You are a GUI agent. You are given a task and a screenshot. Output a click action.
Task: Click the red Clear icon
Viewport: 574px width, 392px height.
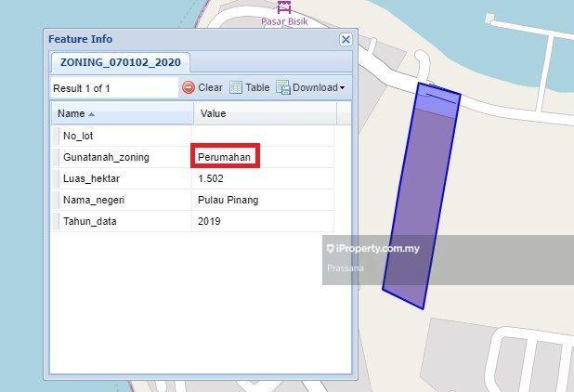(189, 87)
